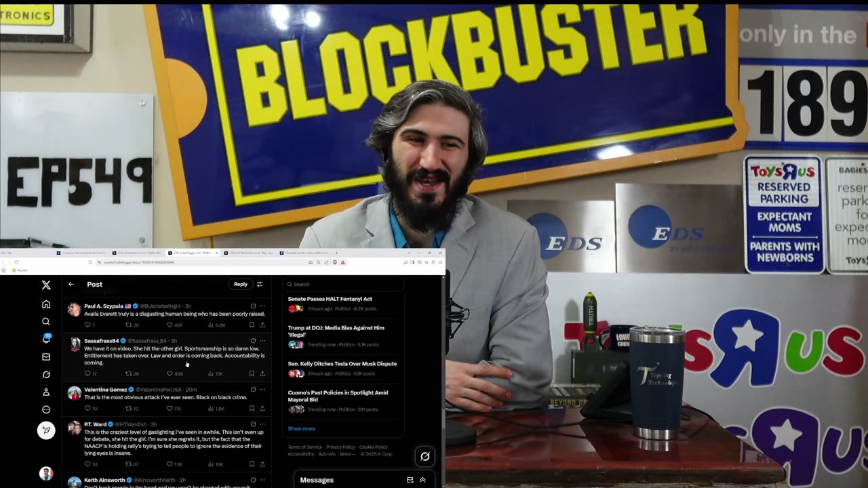Switch to the New Tab browser tab
The width and height of the screenshot is (868, 488).
27,253
